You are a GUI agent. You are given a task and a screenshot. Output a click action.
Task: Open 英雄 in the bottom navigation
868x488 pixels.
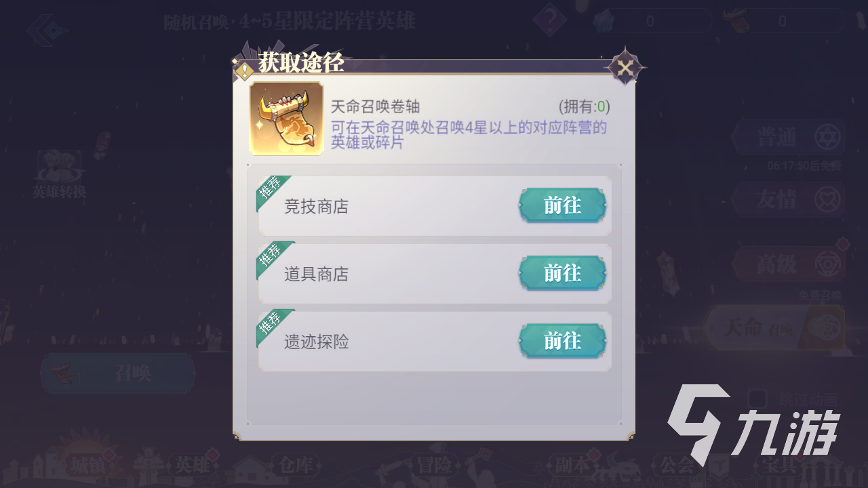click(x=192, y=464)
